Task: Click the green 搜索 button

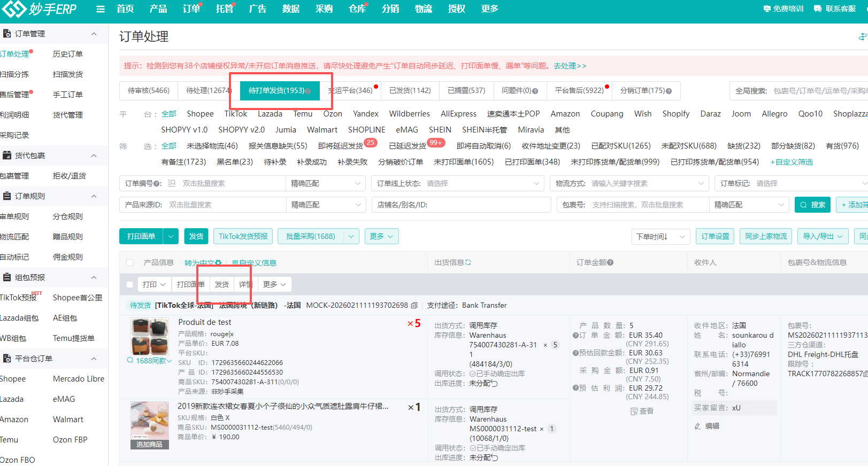Action: [x=812, y=205]
